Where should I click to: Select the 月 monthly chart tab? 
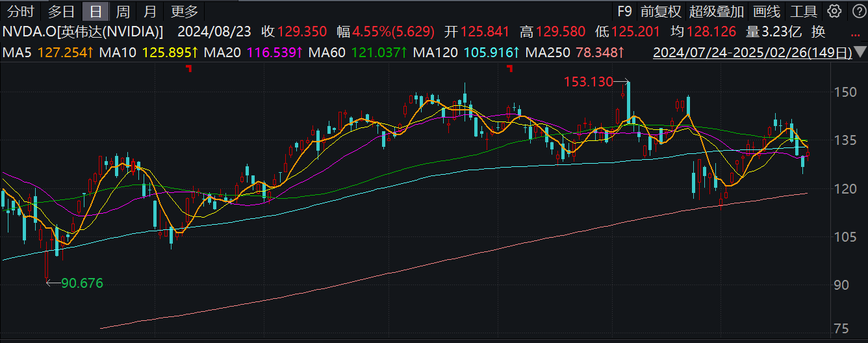[149, 11]
